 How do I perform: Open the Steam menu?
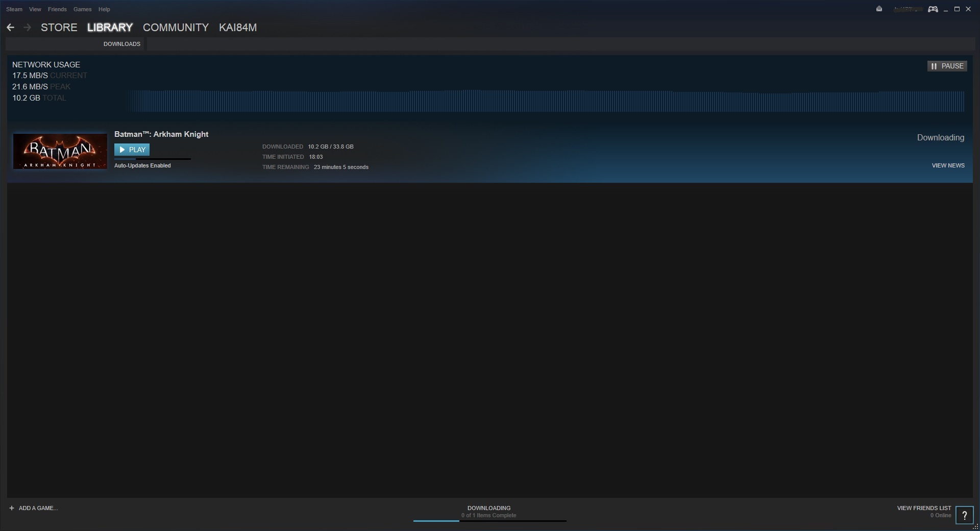14,9
